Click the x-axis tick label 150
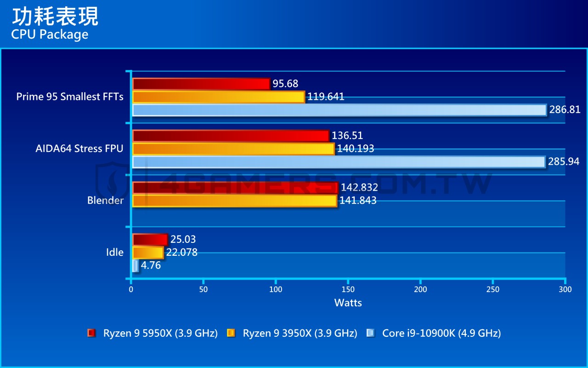The height and width of the screenshot is (368, 588). 348,289
